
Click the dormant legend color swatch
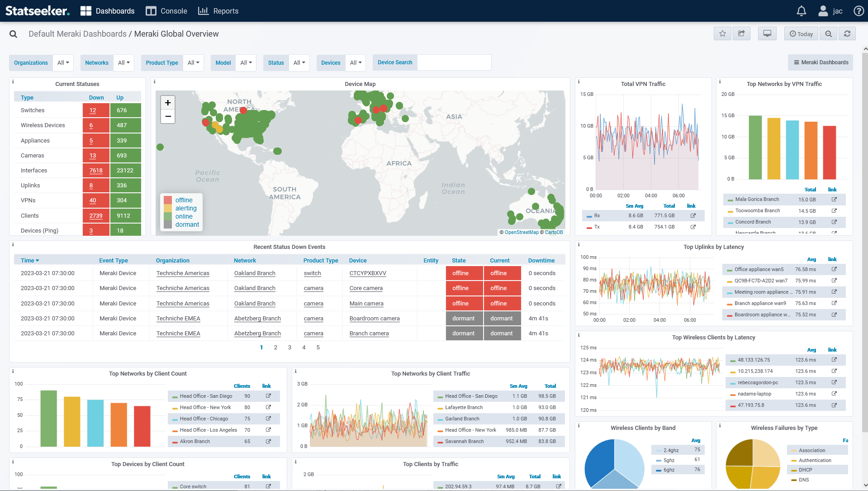pos(168,224)
